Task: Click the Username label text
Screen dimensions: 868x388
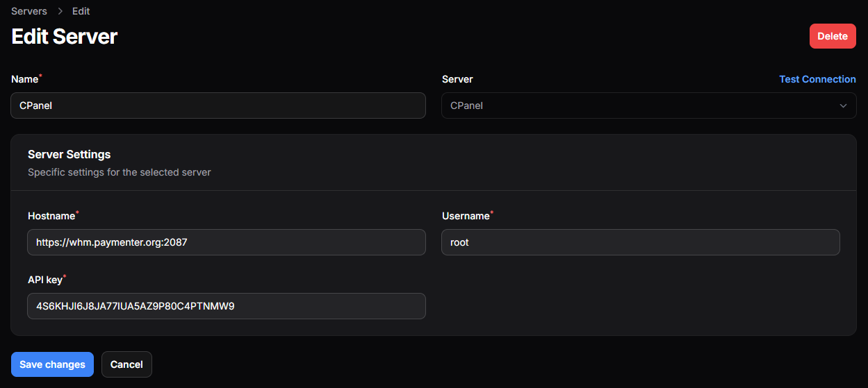Action: pyautogui.click(x=466, y=216)
